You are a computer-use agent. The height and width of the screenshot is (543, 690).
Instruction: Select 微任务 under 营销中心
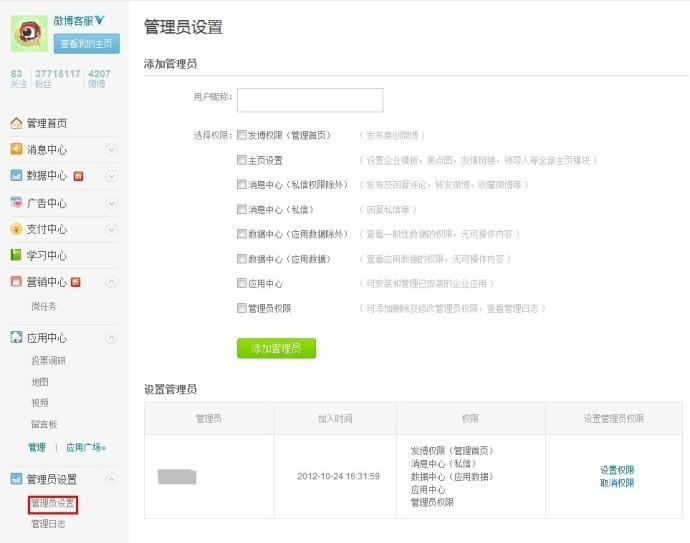point(44,306)
